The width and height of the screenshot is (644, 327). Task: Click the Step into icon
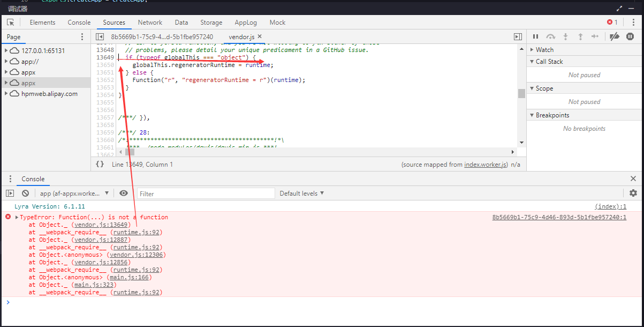coord(565,36)
